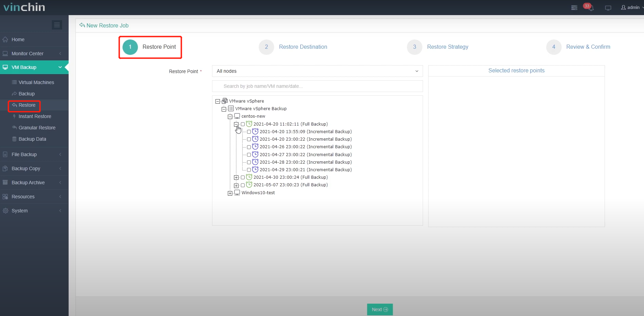Go to Granular Restore menu item

click(37, 128)
